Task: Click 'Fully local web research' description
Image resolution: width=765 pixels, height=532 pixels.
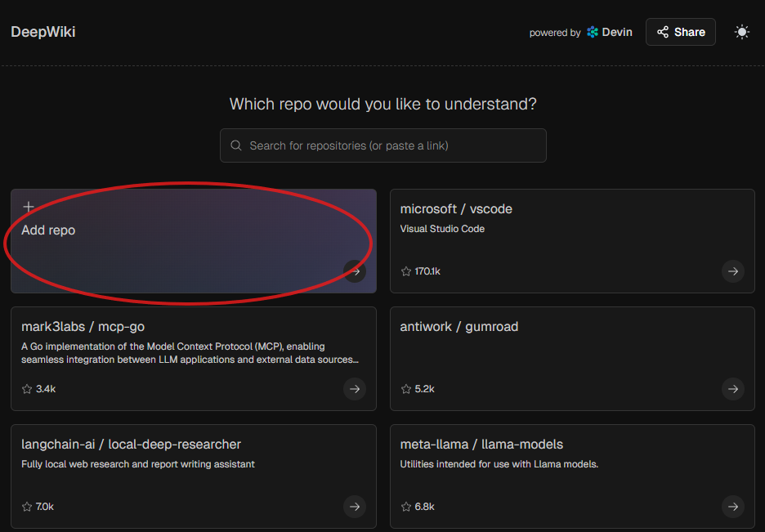Action: pyautogui.click(x=138, y=464)
